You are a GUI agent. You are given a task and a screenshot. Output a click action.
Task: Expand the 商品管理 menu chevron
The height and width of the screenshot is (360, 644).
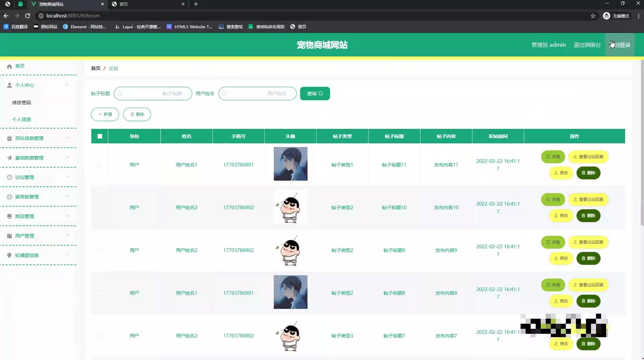click(x=67, y=216)
